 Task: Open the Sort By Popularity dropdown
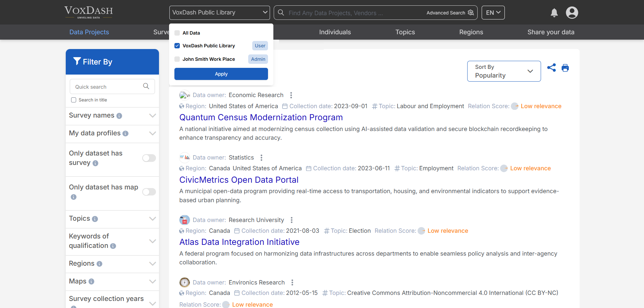click(504, 71)
